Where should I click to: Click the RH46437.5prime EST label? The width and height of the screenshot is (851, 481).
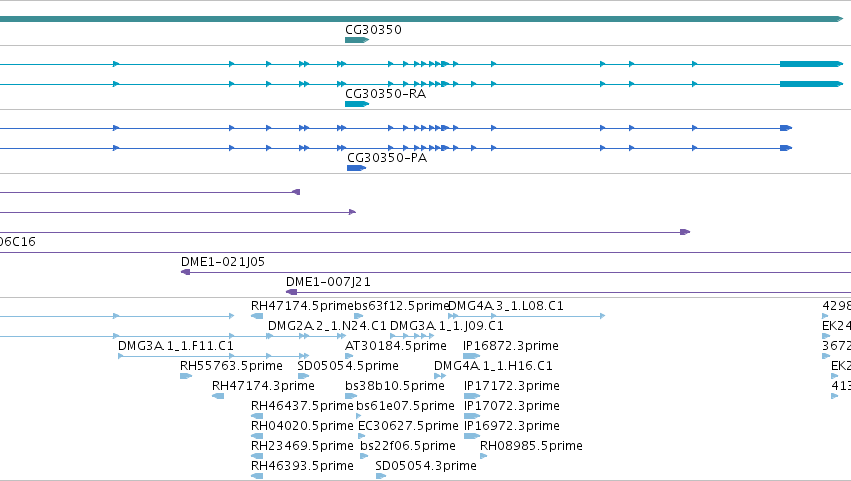(302, 406)
